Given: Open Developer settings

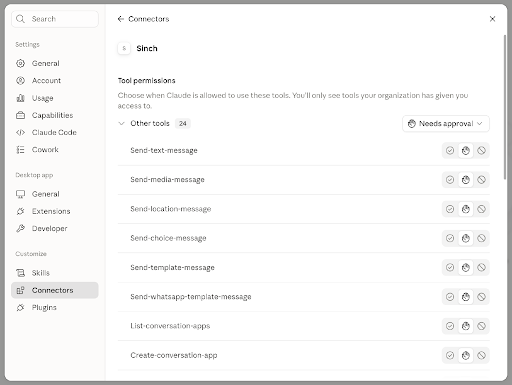Looking at the screenshot, I should [x=55, y=229].
